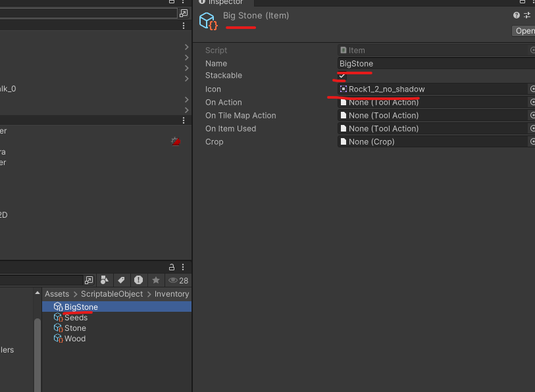Screen dimensions: 535x392
Task: Open the object picker for Crop
Action: coord(532,141)
